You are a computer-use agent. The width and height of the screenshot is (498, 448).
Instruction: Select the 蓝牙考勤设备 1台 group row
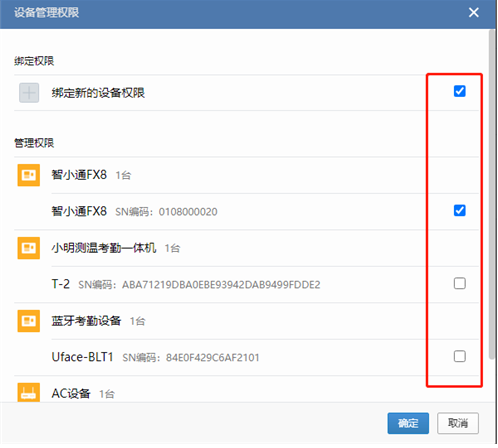coord(246,321)
